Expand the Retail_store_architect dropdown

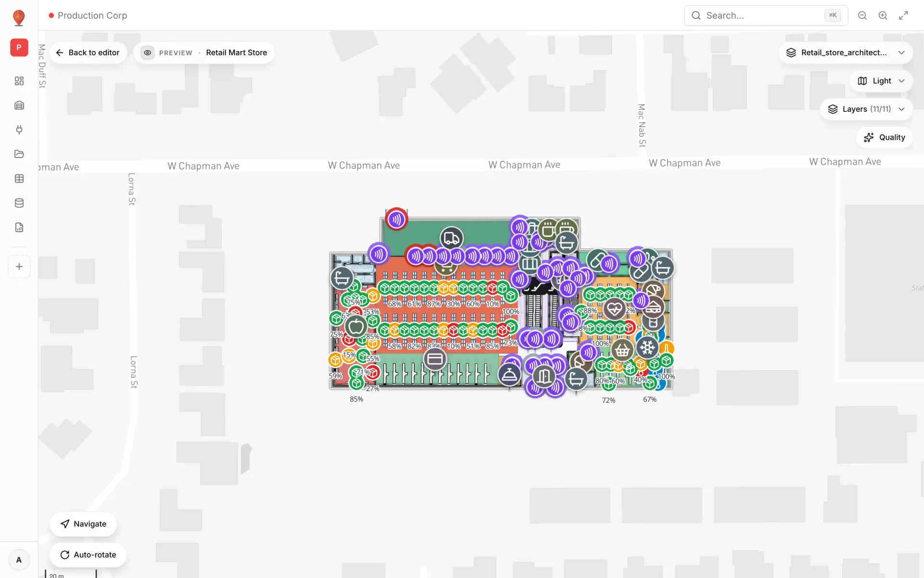[846, 53]
